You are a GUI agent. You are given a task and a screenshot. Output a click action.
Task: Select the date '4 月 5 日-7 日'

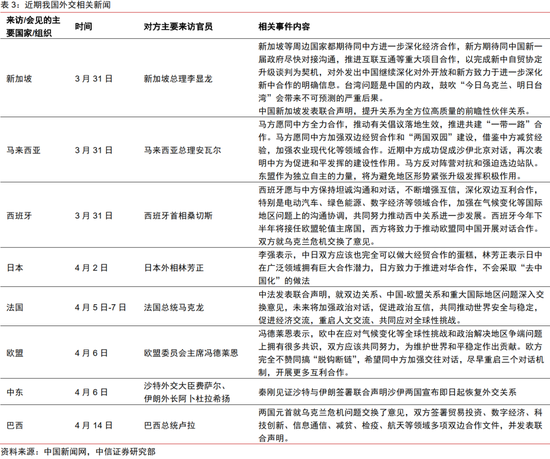(x=100, y=308)
